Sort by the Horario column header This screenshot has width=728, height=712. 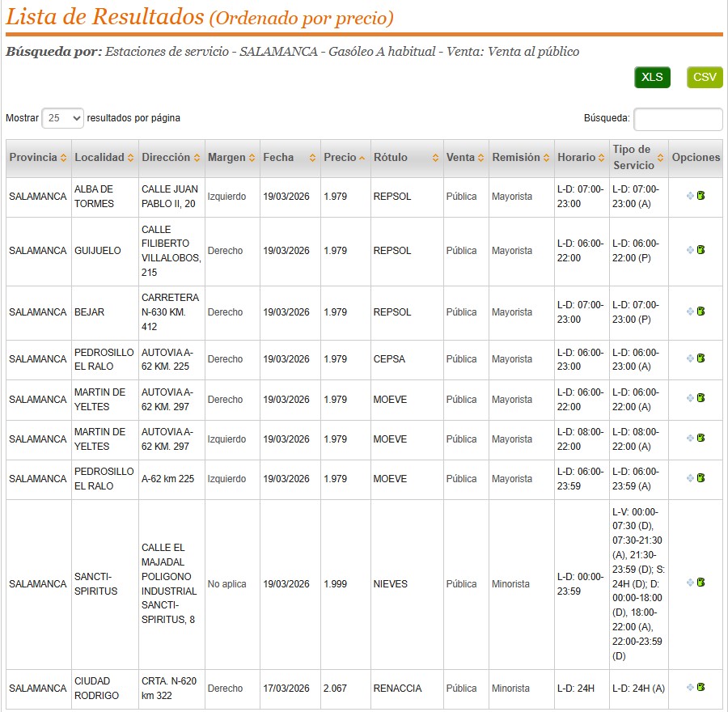point(602,158)
